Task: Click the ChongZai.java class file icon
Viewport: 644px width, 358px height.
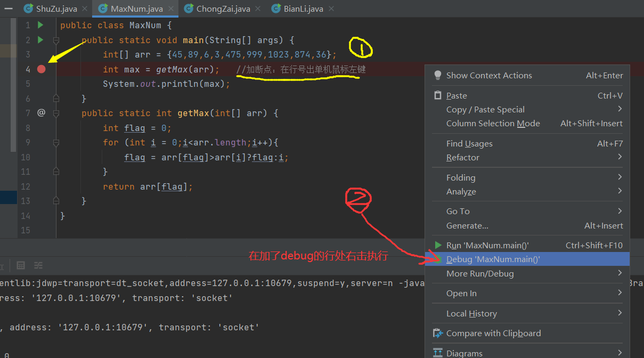Action: pos(189,9)
